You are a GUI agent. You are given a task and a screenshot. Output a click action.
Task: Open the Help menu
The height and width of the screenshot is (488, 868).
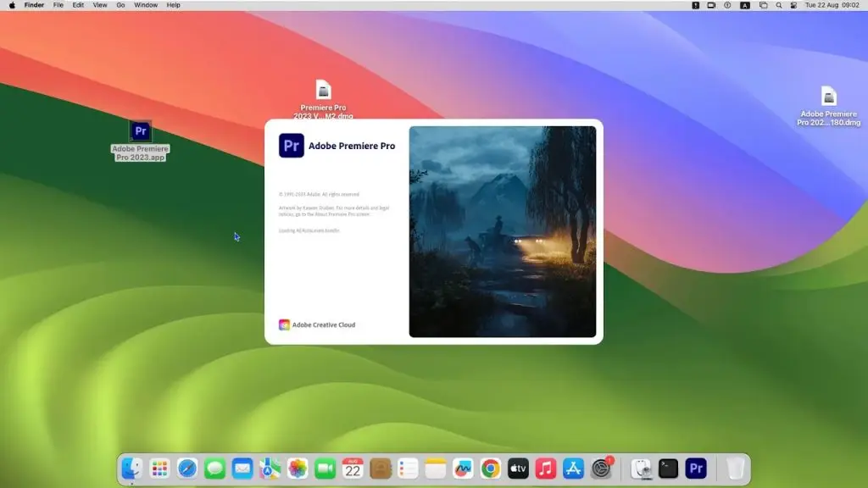point(173,5)
